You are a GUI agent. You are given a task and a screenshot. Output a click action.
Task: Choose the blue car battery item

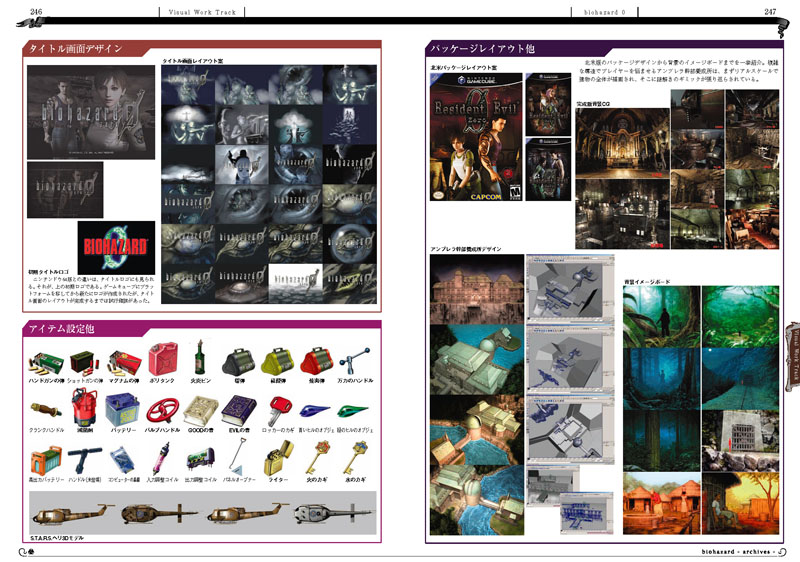[x=122, y=410]
